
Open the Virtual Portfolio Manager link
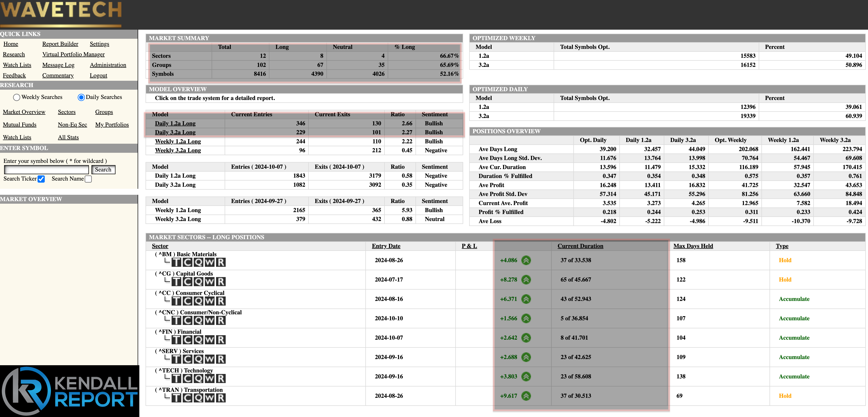73,54
